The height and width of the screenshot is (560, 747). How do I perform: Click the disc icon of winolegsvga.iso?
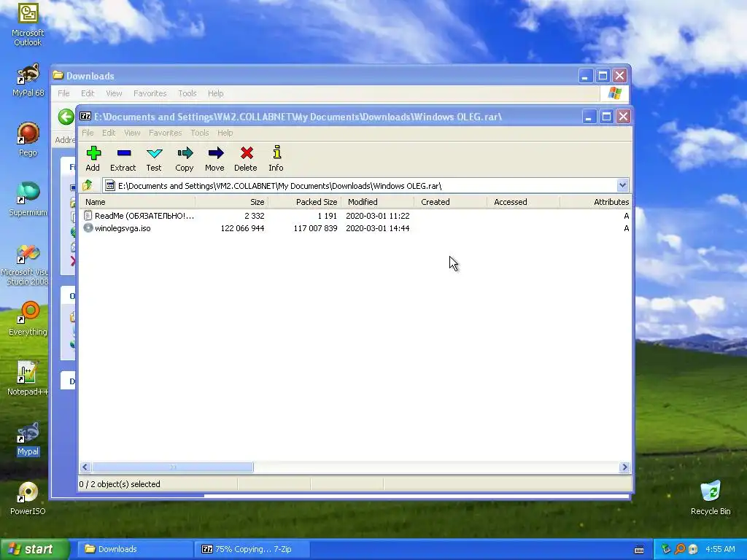tap(88, 227)
